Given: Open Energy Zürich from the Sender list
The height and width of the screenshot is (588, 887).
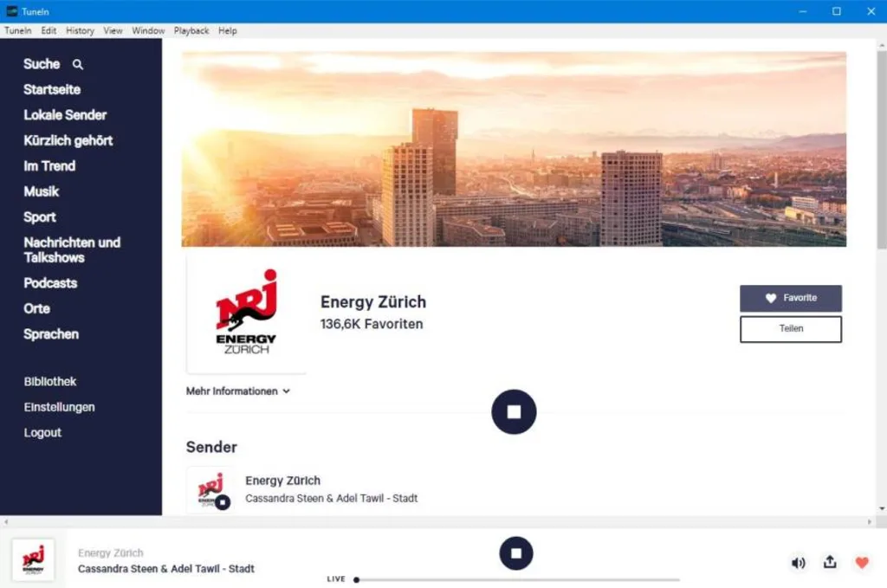Looking at the screenshot, I should (x=282, y=480).
